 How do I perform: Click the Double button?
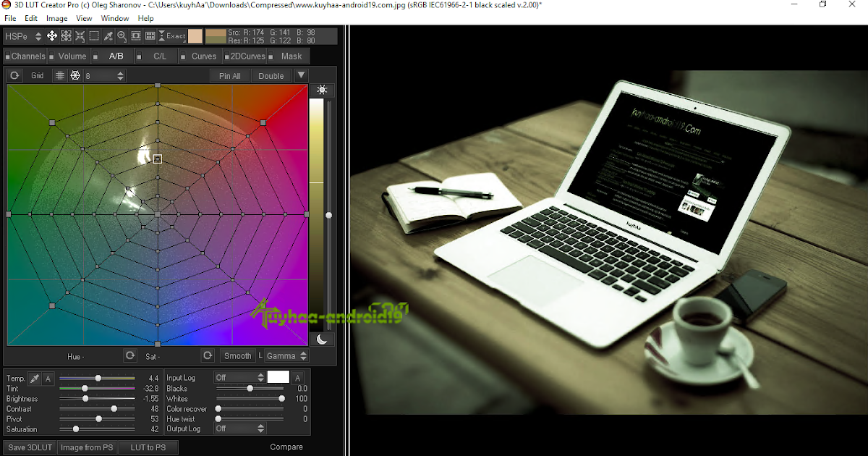click(x=271, y=75)
